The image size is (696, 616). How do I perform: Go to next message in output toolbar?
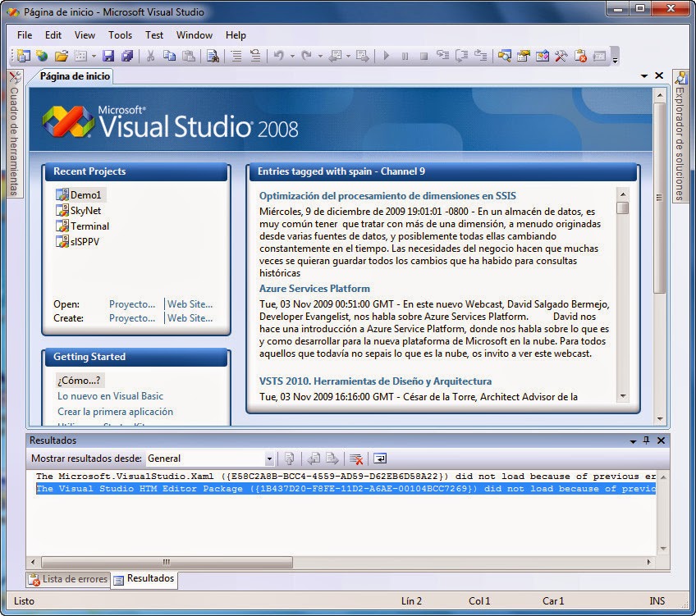(x=332, y=459)
